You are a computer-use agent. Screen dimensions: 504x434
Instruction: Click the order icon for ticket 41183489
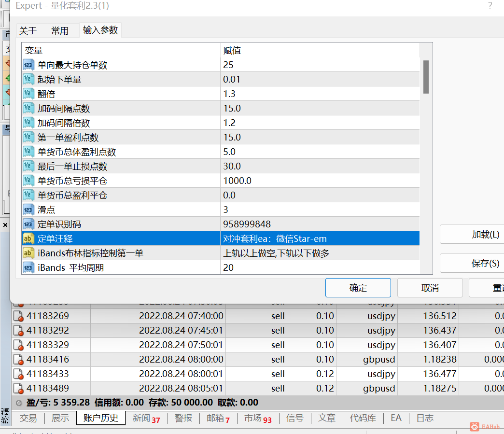click(18, 388)
